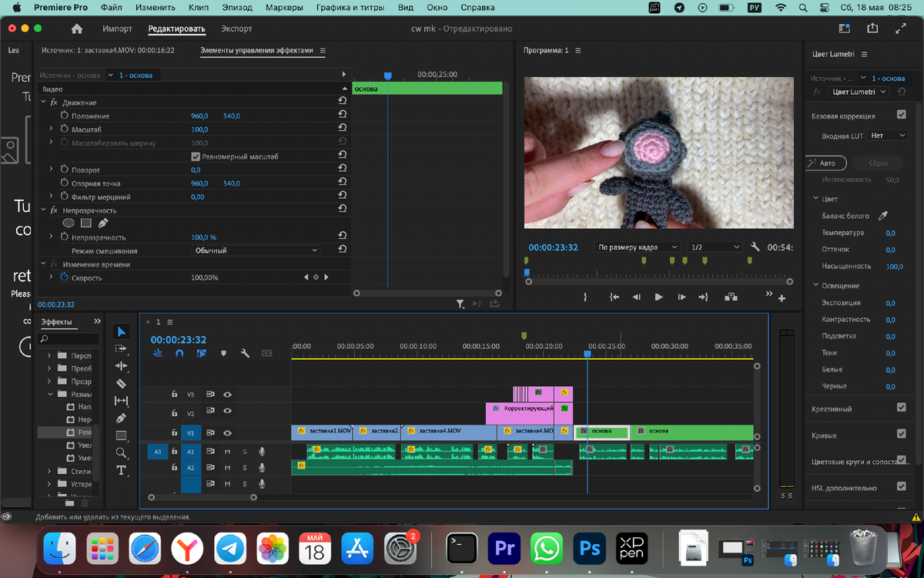Click the timeline Captions CC icon
Screen dimensions: 924x578
tap(267, 354)
